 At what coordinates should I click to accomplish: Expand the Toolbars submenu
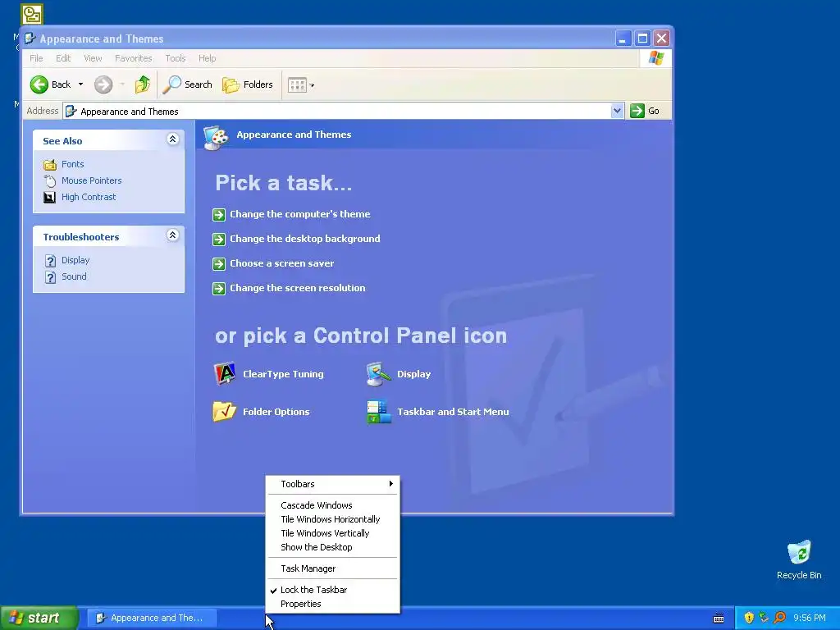(333, 484)
